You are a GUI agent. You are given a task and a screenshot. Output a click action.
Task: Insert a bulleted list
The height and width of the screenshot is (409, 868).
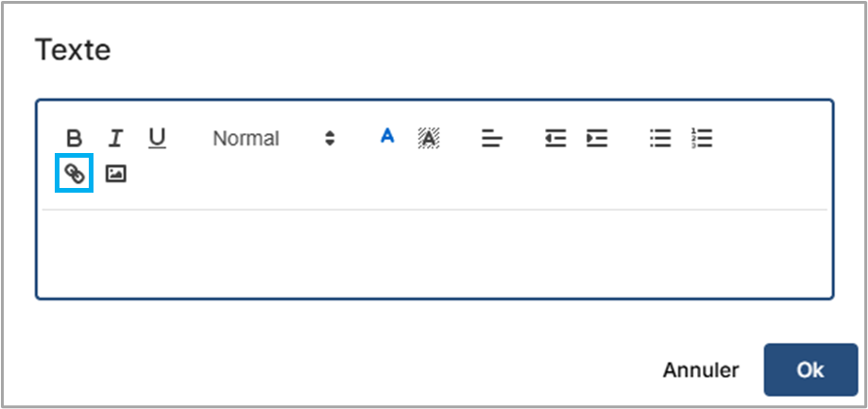tap(660, 139)
